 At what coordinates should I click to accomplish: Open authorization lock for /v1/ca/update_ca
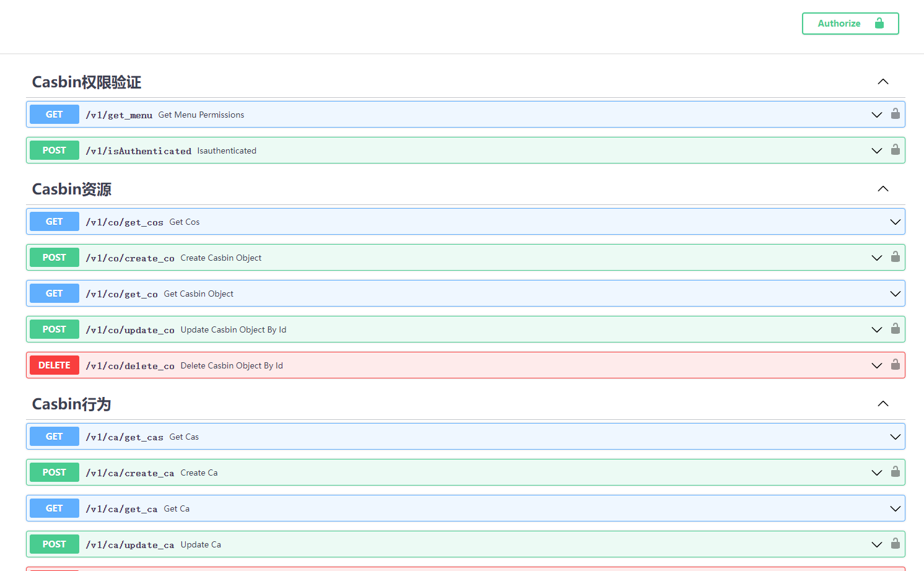pyautogui.click(x=896, y=543)
